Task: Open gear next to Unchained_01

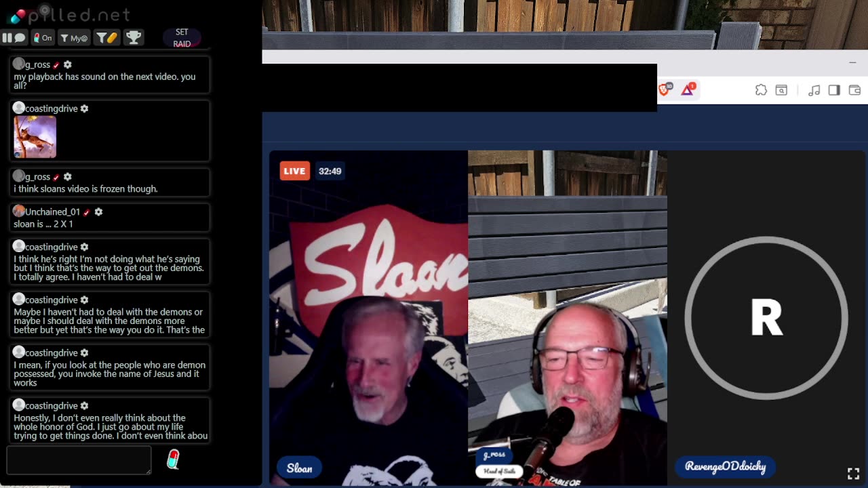Action: [x=98, y=212]
